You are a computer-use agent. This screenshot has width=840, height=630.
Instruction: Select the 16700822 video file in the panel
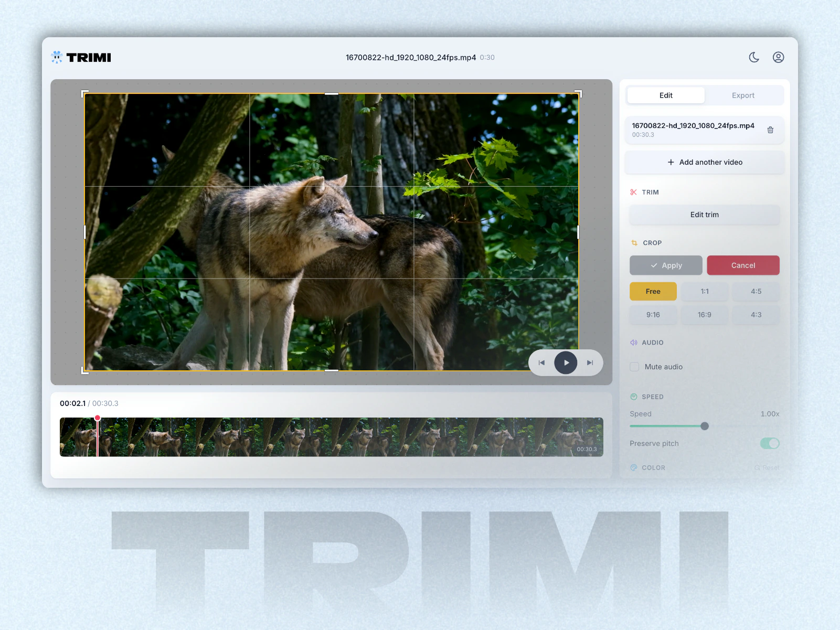(x=705, y=130)
